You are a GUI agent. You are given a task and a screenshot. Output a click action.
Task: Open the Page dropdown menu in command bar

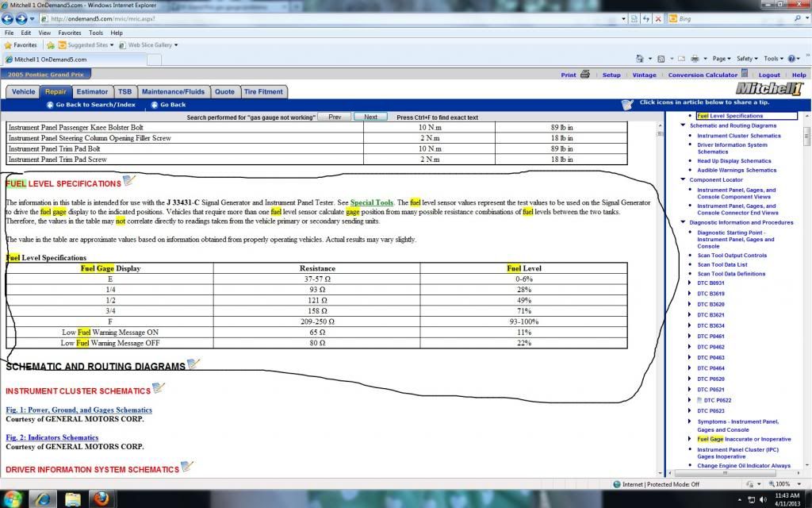pos(722,59)
